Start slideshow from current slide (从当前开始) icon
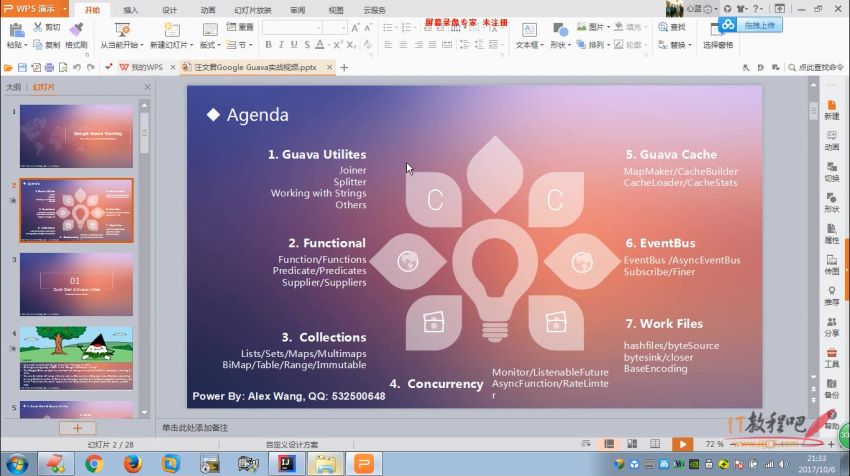Screen dimensions: 850x476 click(122, 30)
